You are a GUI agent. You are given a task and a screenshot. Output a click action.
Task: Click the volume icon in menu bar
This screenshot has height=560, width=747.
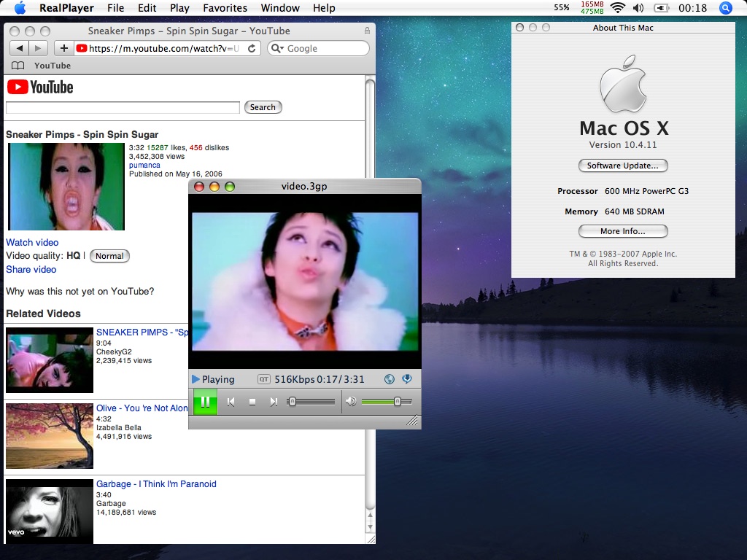click(x=638, y=7)
